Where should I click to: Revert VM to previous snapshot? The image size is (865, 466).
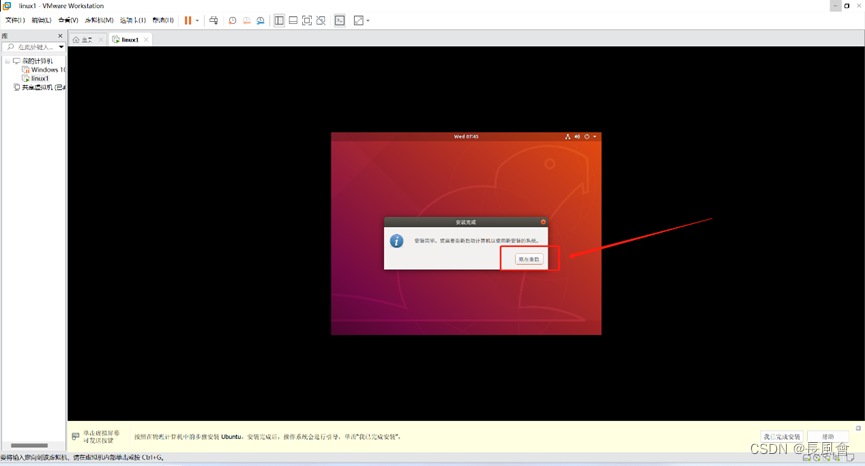pos(247,20)
